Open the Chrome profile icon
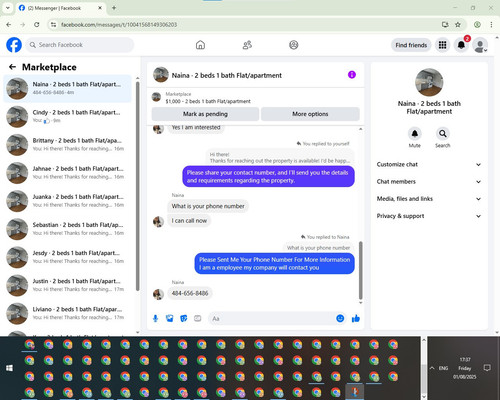Screen dimensions: 500x400 [x=477, y=24]
